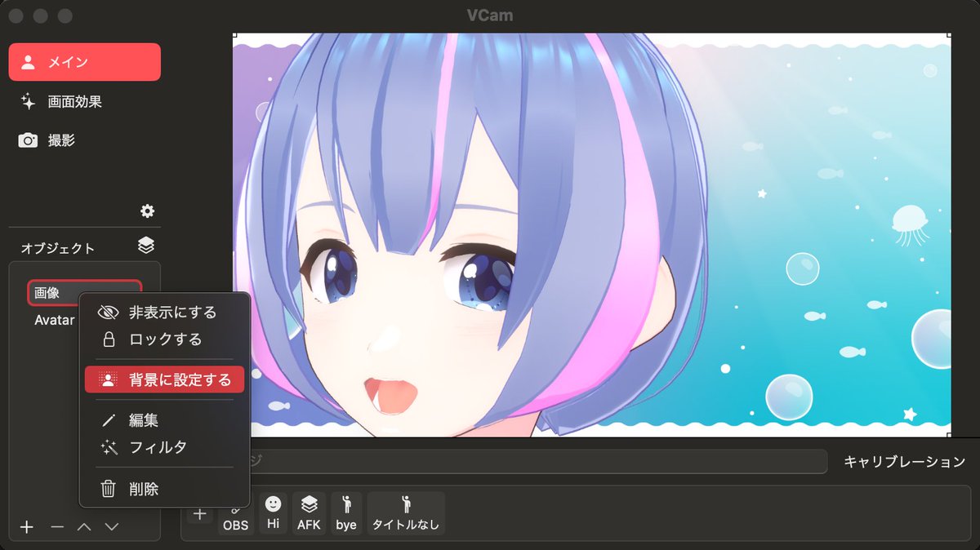Move object up with the up chevron
This screenshot has width=980, height=550.
click(84, 527)
